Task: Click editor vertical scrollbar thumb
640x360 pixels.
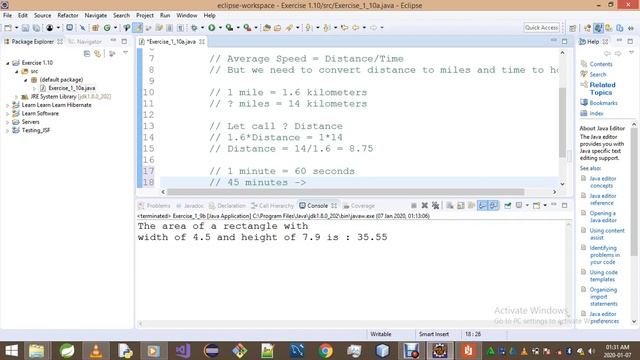Action: [x=562, y=122]
